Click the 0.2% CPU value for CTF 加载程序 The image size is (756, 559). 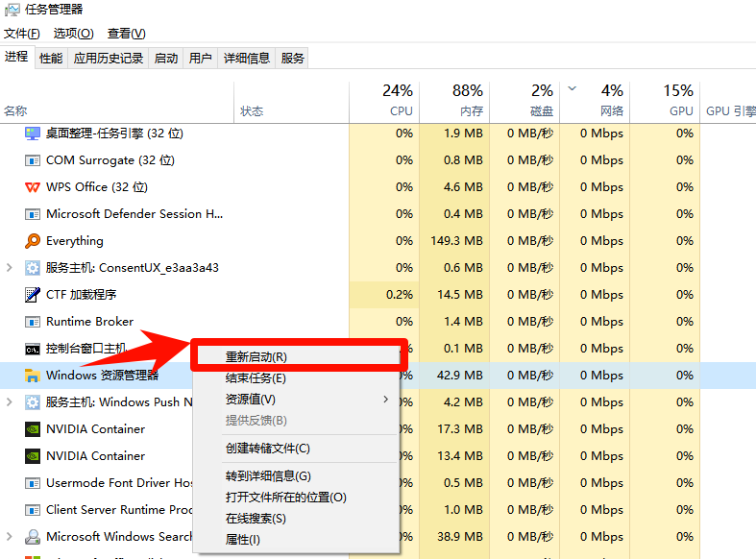400,295
